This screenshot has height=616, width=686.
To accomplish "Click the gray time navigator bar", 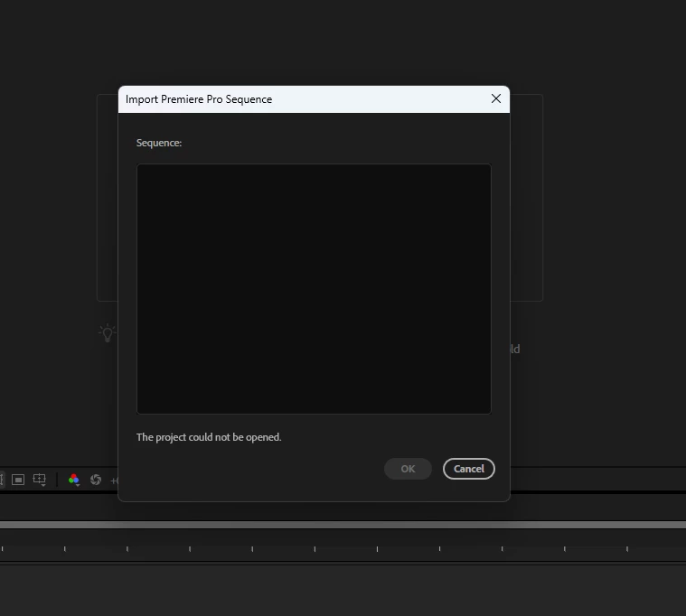I will pyautogui.click(x=343, y=525).
